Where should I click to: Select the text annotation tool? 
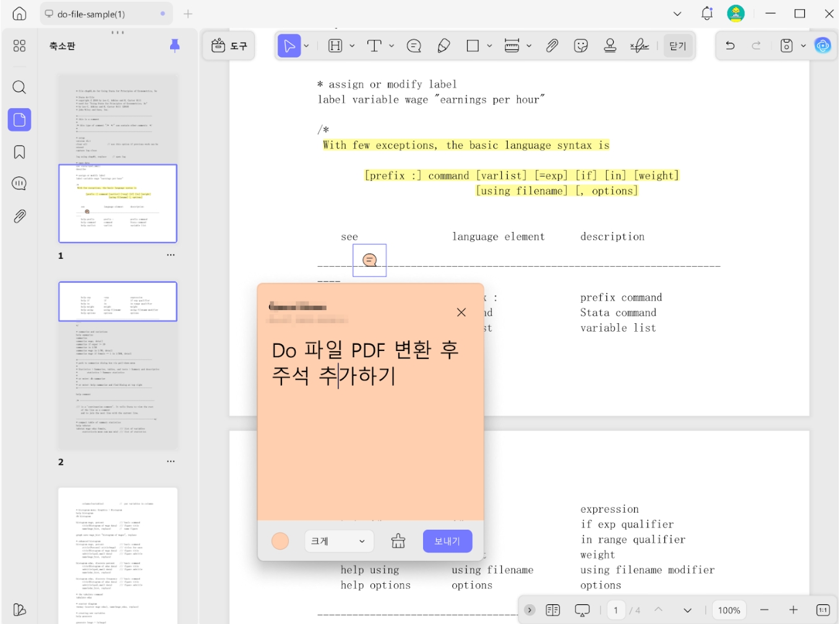point(375,45)
